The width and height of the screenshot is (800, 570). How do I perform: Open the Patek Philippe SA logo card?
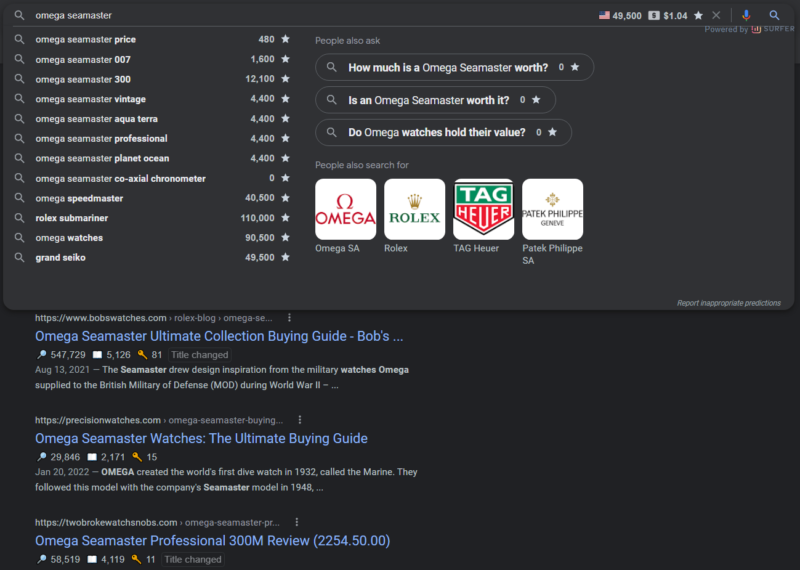coord(552,209)
